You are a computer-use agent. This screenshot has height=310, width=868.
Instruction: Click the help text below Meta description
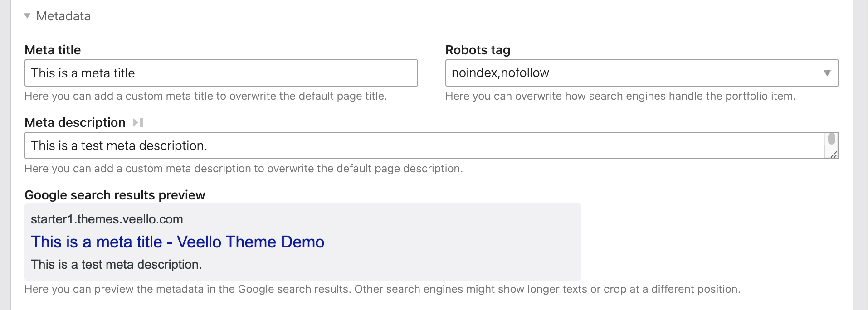[x=244, y=169]
